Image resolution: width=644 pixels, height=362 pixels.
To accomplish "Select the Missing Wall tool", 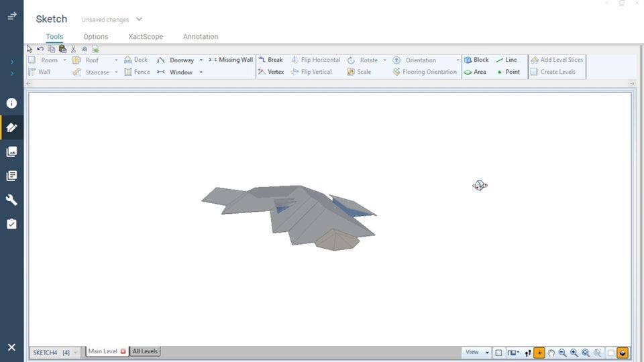I will point(231,60).
